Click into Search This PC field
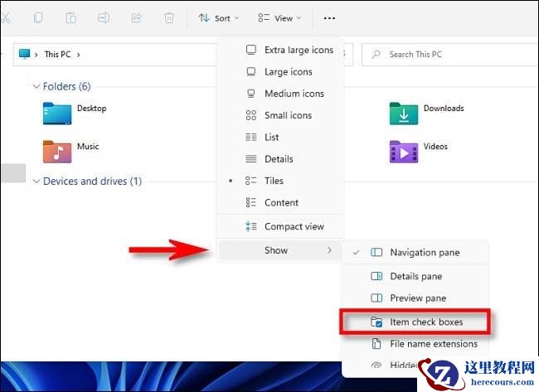The height and width of the screenshot is (392, 539). 451,54
